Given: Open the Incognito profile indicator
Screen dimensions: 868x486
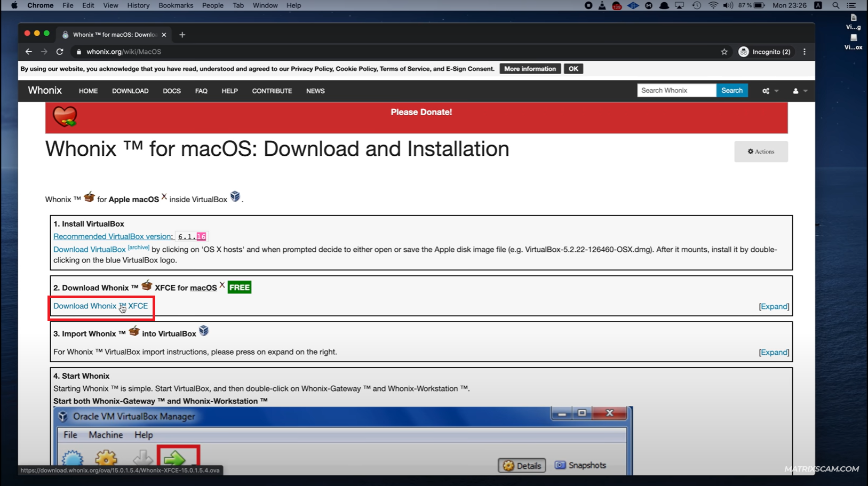Looking at the screenshot, I should [x=765, y=52].
